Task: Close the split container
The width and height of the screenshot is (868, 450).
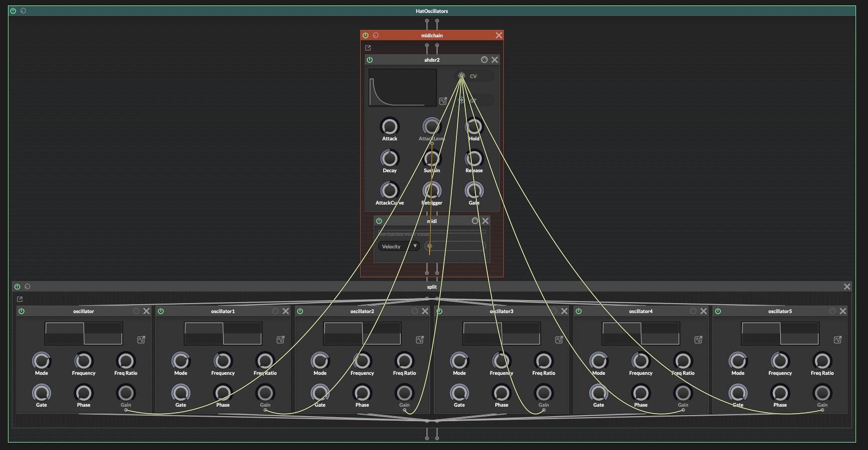Action: 847,287
